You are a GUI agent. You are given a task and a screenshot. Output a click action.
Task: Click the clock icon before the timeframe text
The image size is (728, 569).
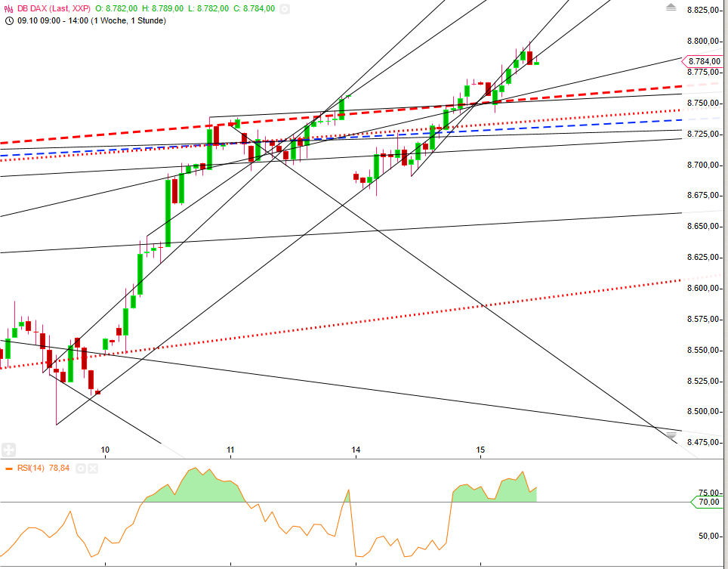(x=9, y=22)
